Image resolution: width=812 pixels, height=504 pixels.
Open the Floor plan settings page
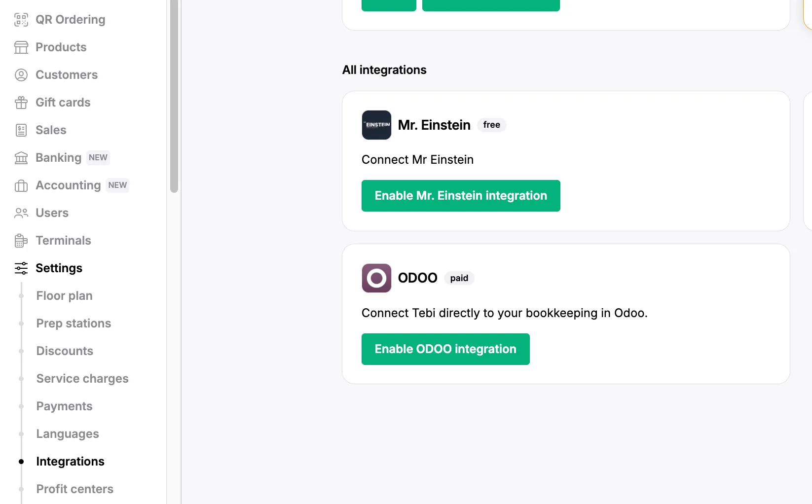64,296
